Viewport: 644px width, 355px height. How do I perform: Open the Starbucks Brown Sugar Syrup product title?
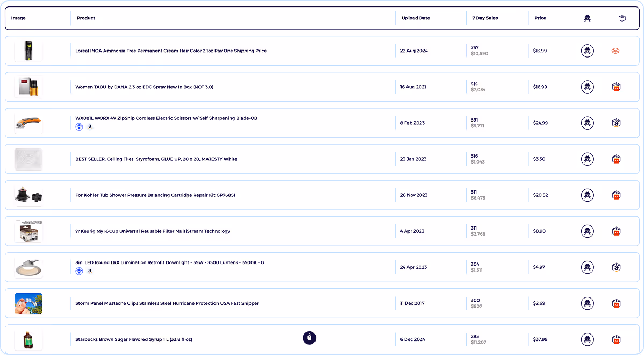(x=134, y=339)
